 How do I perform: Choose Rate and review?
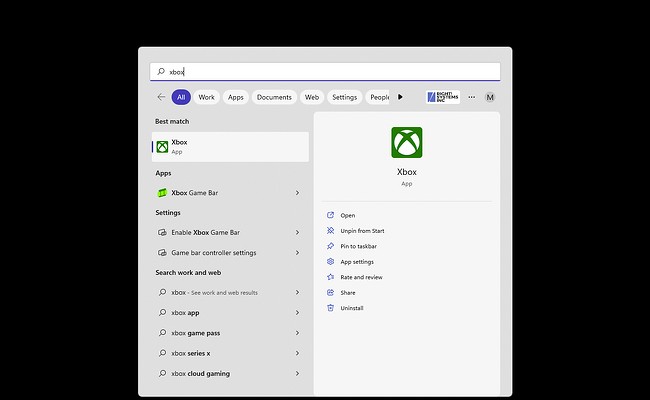click(361, 277)
